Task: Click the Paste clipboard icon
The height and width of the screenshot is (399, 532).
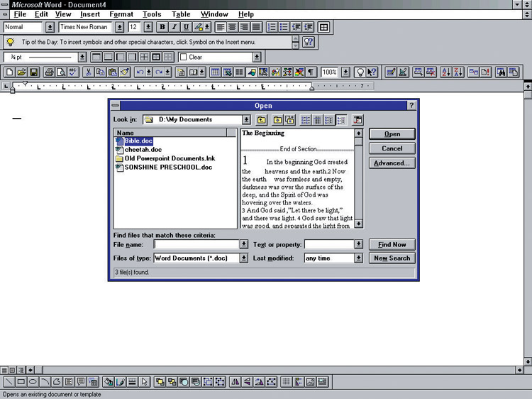Action: pyautogui.click(x=113, y=72)
